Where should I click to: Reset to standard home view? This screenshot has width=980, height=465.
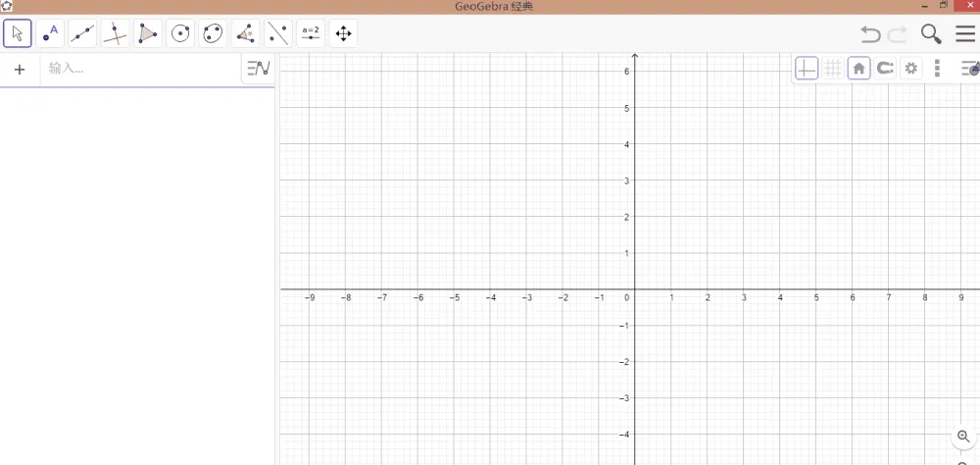pos(858,69)
